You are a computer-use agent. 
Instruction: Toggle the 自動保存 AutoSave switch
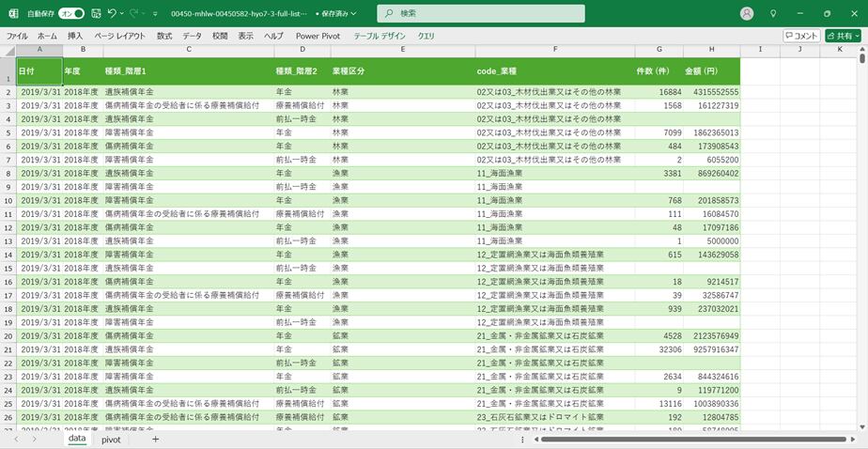[x=70, y=14]
